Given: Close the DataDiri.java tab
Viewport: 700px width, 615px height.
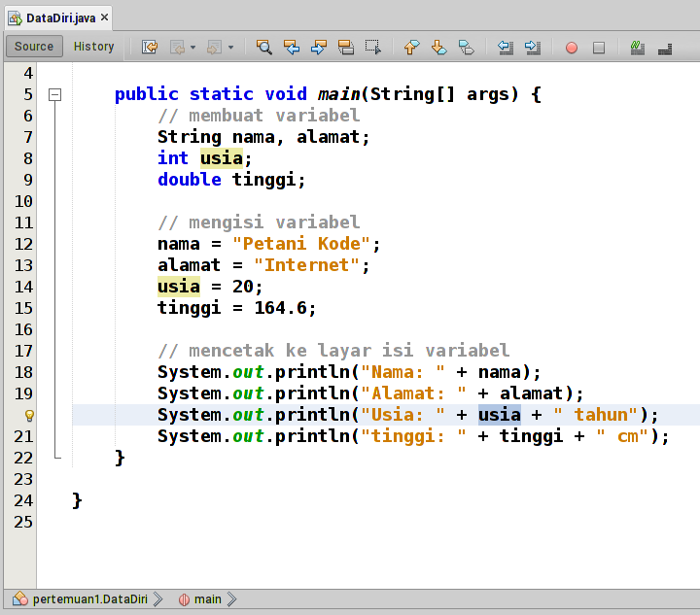Looking at the screenshot, I should click(x=104, y=17).
